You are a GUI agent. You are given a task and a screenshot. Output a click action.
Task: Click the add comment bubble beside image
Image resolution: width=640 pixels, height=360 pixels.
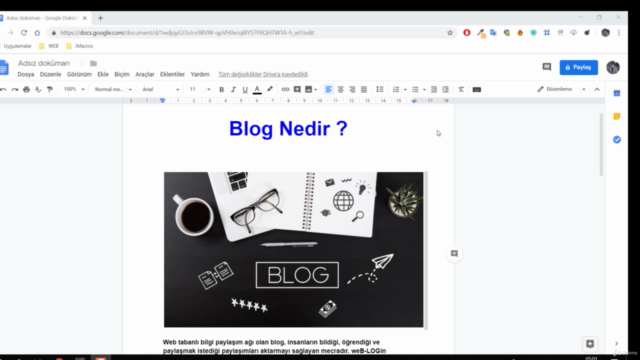tap(454, 253)
